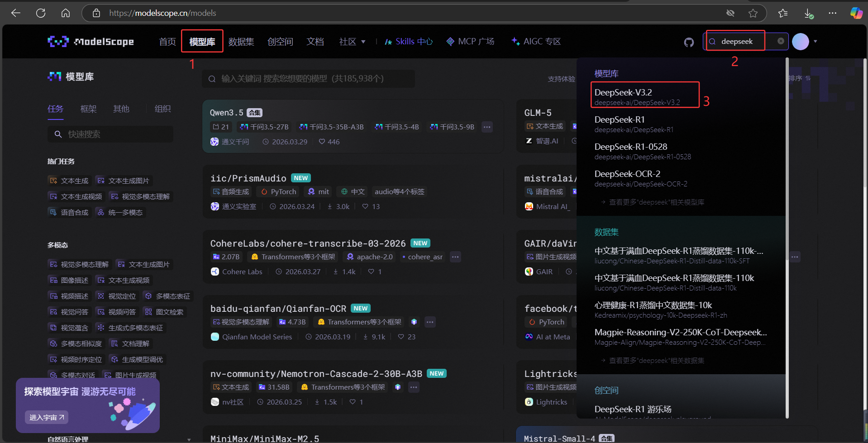The width and height of the screenshot is (868, 443).
Task: Expand more tags on Nemotron-Cascade card
Action: (x=414, y=387)
